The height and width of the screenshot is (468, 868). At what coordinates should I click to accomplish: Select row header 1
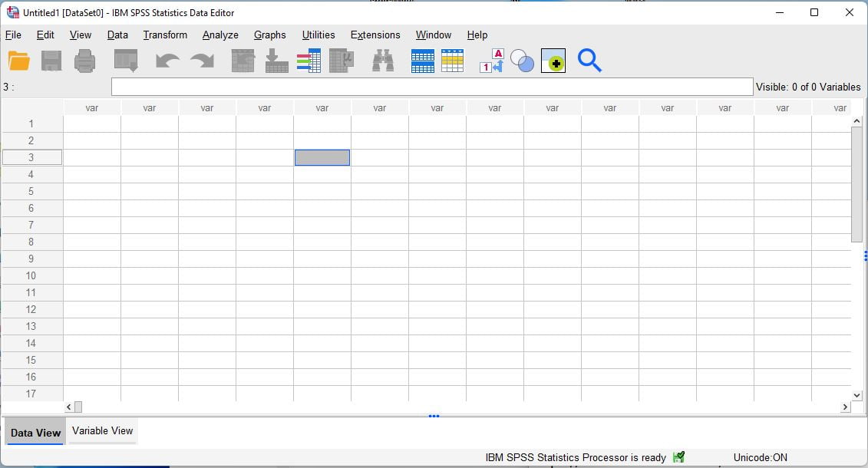pyautogui.click(x=31, y=124)
